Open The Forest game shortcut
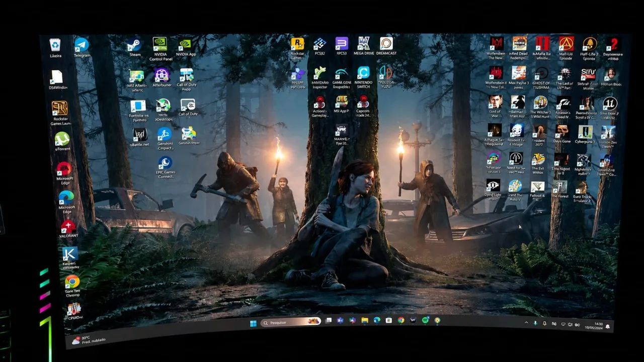The width and height of the screenshot is (644, 362). 560,190
